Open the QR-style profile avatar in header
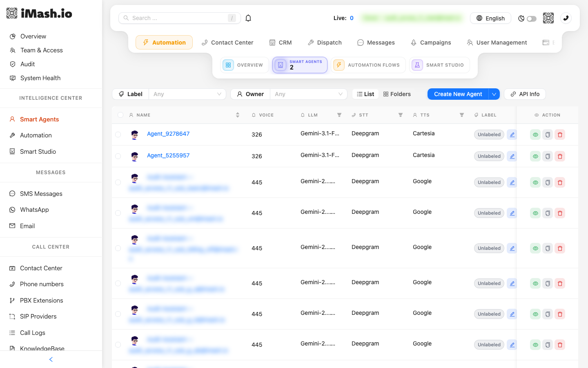Screen dimensions: 588x368 pyautogui.click(x=548, y=18)
